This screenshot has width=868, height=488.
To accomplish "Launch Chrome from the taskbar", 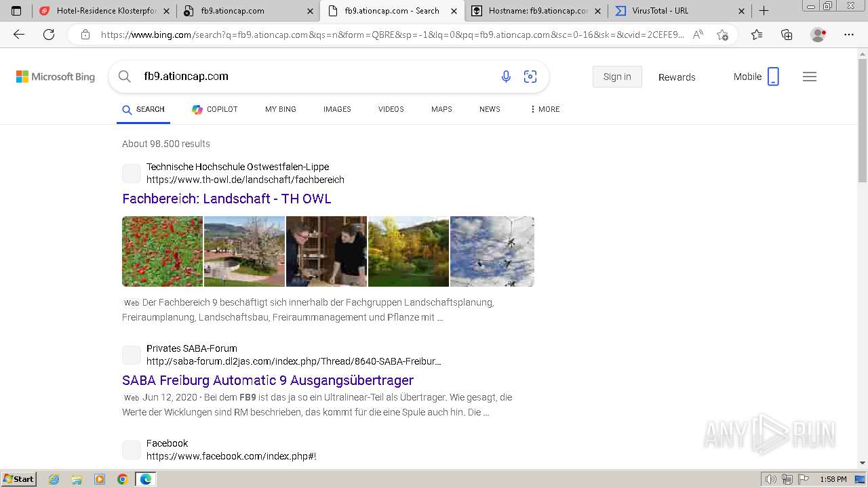I will click(122, 479).
